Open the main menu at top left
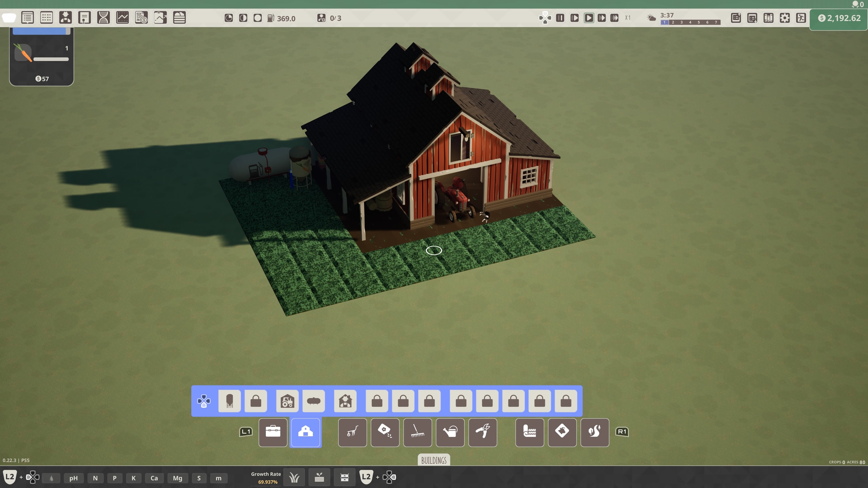The width and height of the screenshot is (868, 488). point(9,18)
